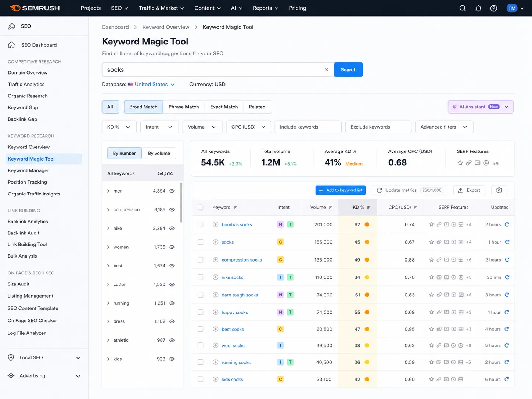Add compression socks via plus icon

coord(216,260)
